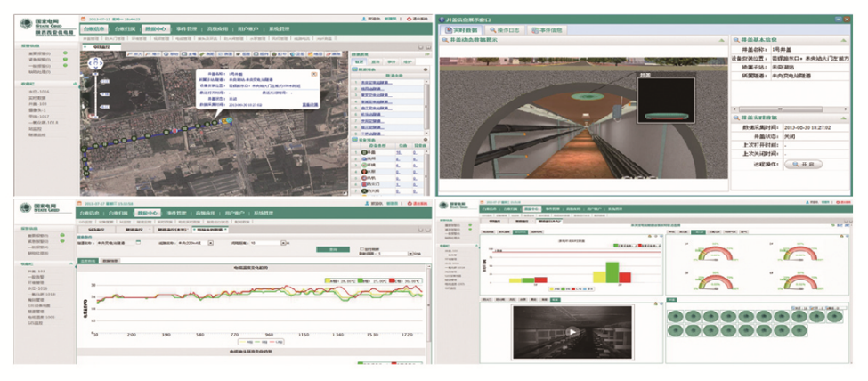Click the 防火门 device icon in the 设备列表 table
Image resolution: width=868 pixels, height=381 pixels.
tap(364, 184)
